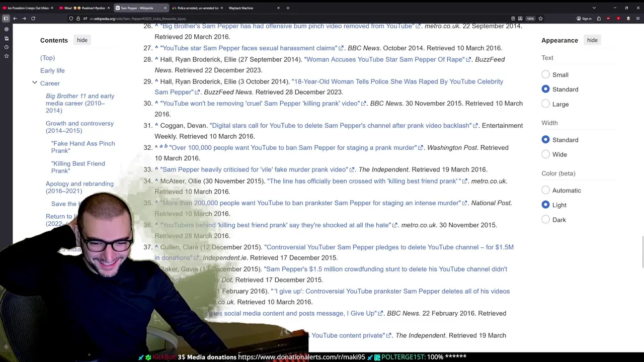Image resolution: width=644 pixels, height=362 pixels.
Task: Open the bookmarks star in Firefox vertical sidebar
Action: click(x=6, y=56)
